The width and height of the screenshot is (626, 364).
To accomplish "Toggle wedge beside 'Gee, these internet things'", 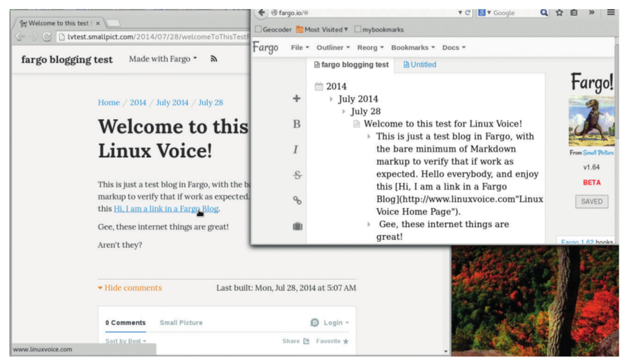I will [369, 224].
